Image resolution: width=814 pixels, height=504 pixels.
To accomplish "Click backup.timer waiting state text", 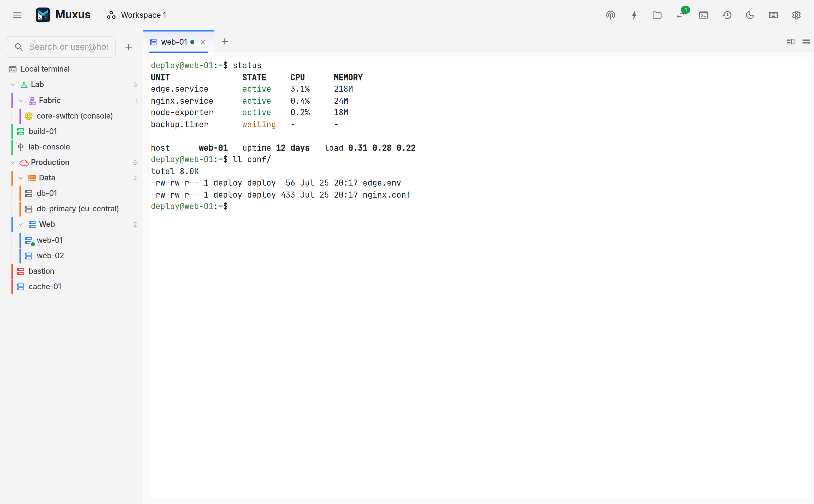I will coord(259,124).
